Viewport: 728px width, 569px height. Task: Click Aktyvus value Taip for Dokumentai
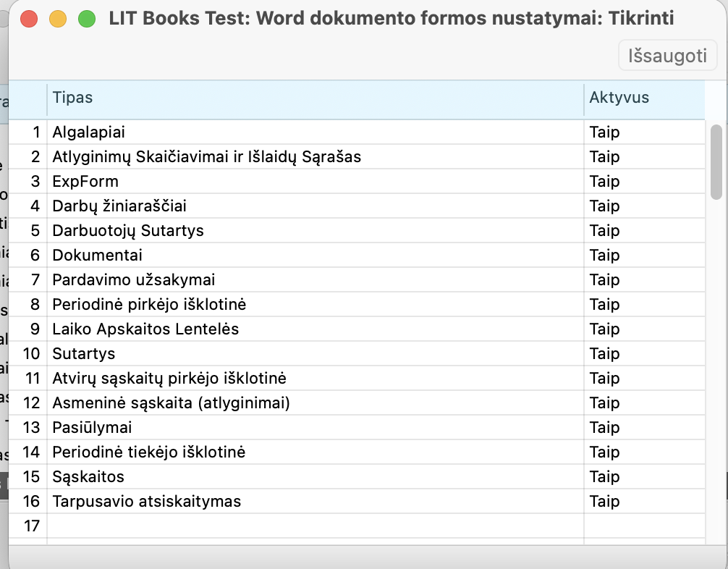click(x=645, y=256)
